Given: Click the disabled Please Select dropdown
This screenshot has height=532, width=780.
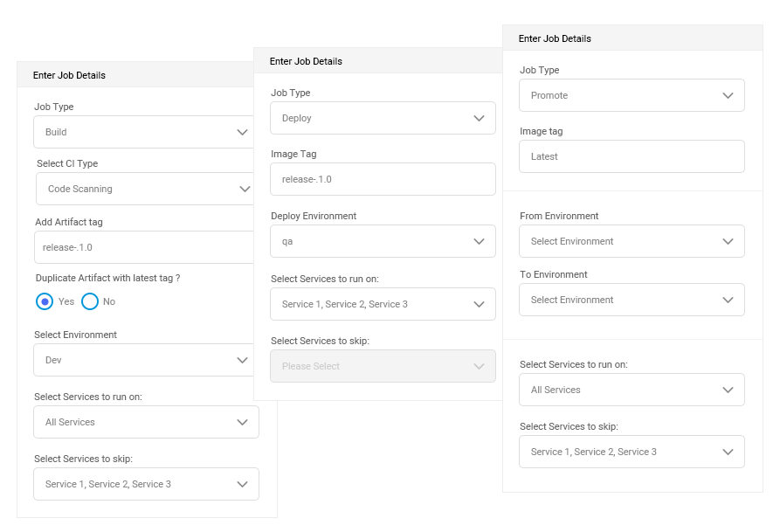Looking at the screenshot, I should 383,366.
